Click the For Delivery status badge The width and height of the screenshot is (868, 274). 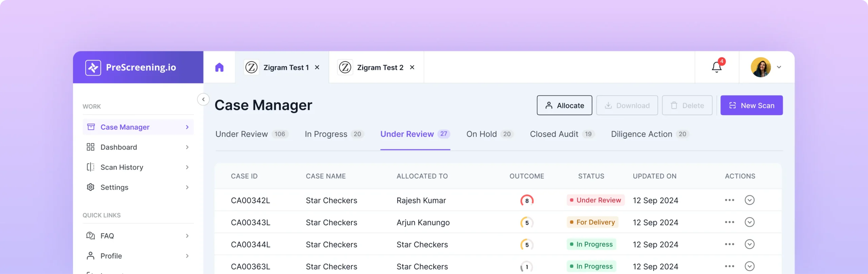(x=592, y=222)
